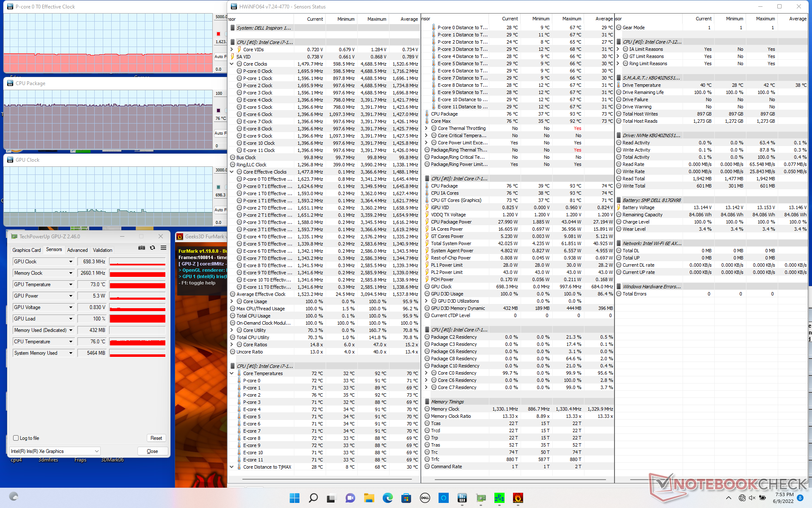Open network status in the system tray
This screenshot has height=508, width=812.
click(742, 498)
